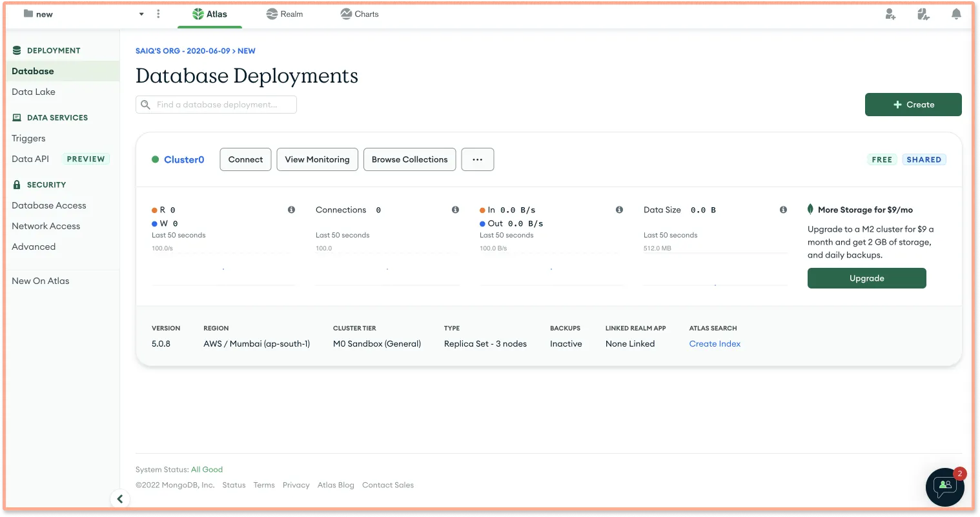Viewport: 980px width, 517px height.
Task: Click the Atlas leaf logo icon
Action: coord(198,14)
